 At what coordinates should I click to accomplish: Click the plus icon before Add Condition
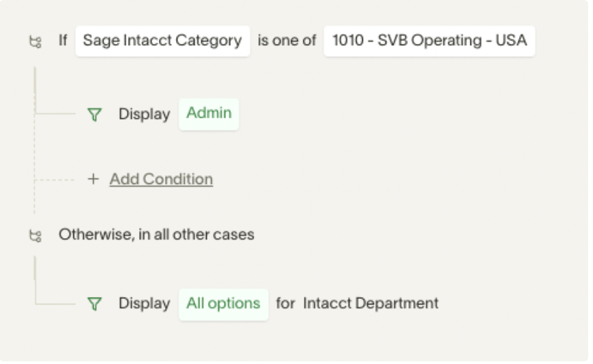tap(93, 179)
